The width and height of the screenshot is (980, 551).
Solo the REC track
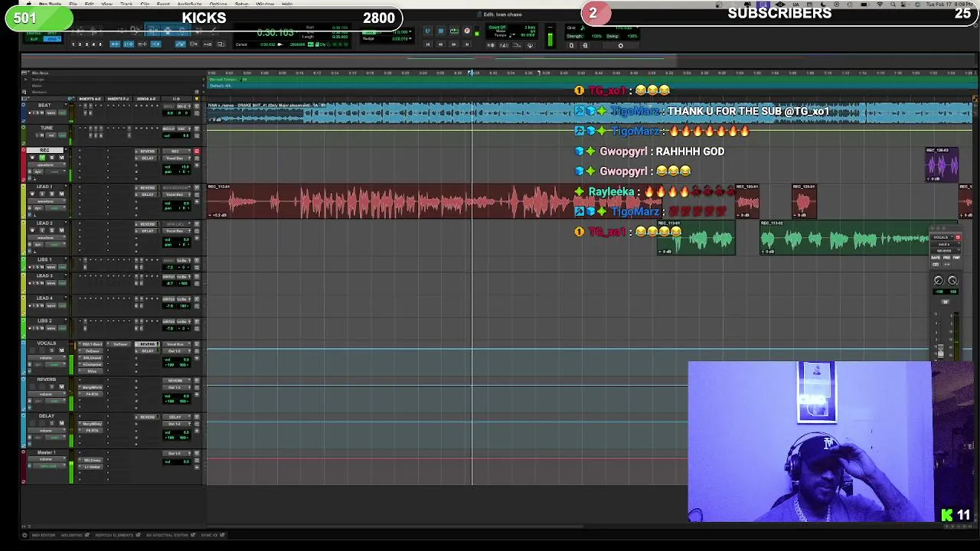[51, 158]
